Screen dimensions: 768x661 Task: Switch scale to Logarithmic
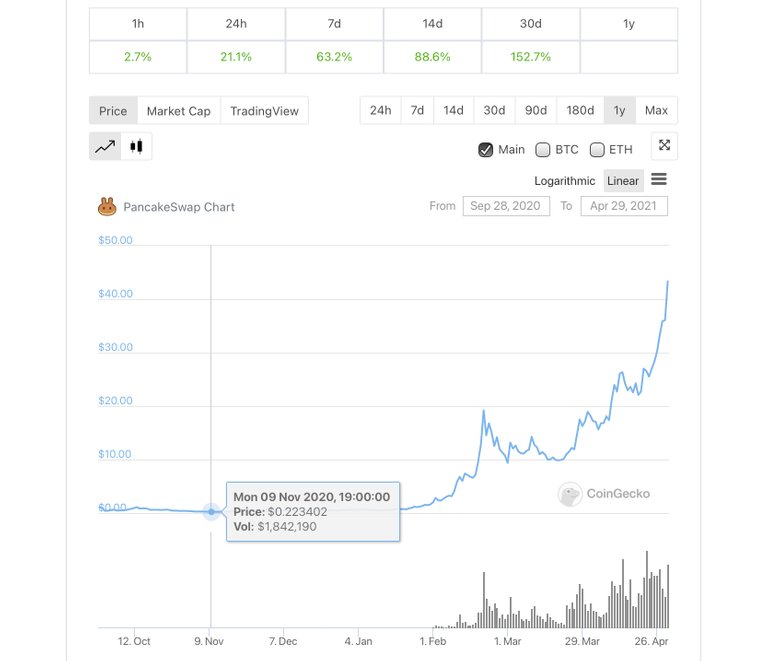coord(565,181)
